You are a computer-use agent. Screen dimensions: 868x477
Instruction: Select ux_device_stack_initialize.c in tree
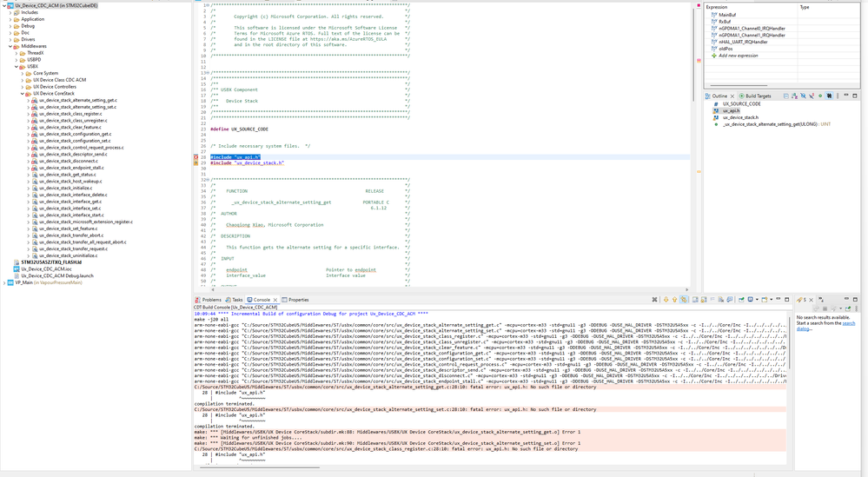click(65, 188)
